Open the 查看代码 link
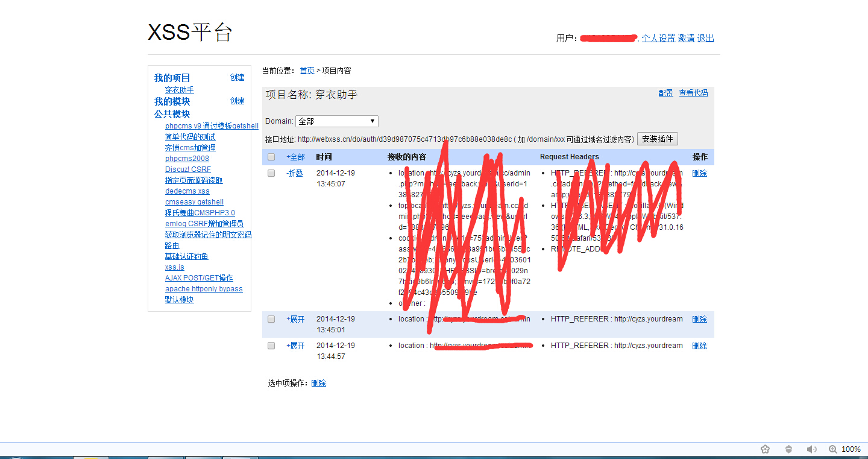The width and height of the screenshot is (868, 459). (x=693, y=93)
